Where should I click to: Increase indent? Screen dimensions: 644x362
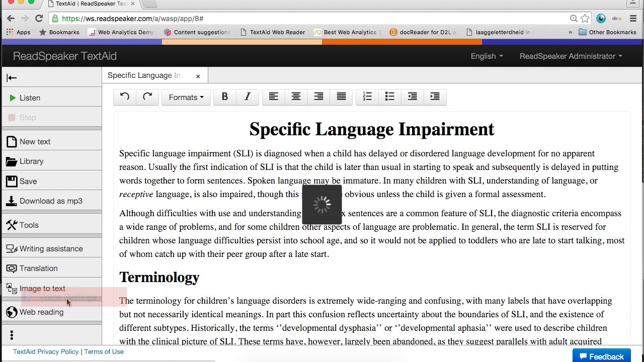[435, 97]
